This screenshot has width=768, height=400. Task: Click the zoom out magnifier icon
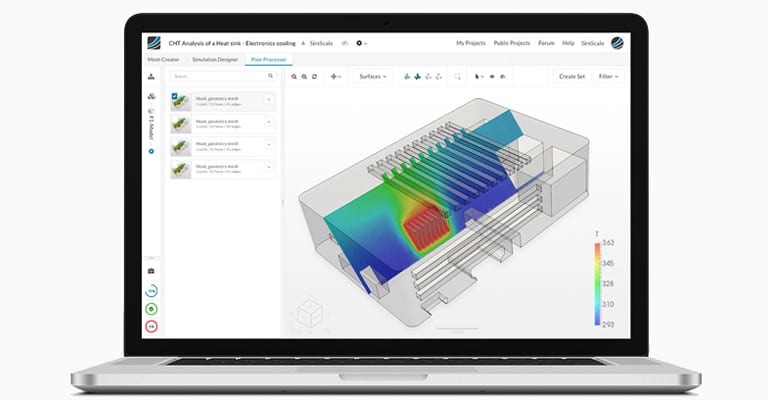click(x=304, y=76)
